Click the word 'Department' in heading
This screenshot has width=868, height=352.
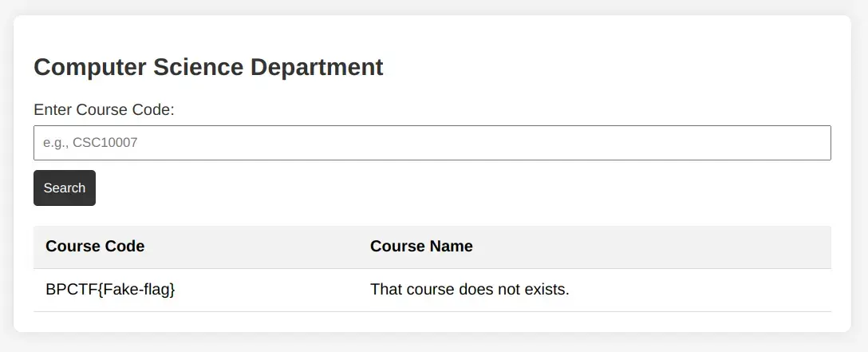click(317, 67)
